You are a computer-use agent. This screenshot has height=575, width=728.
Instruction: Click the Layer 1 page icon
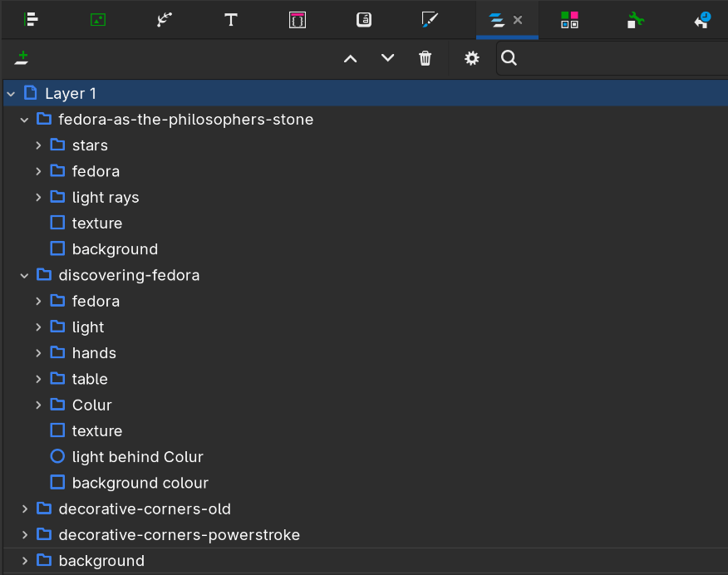(x=31, y=93)
